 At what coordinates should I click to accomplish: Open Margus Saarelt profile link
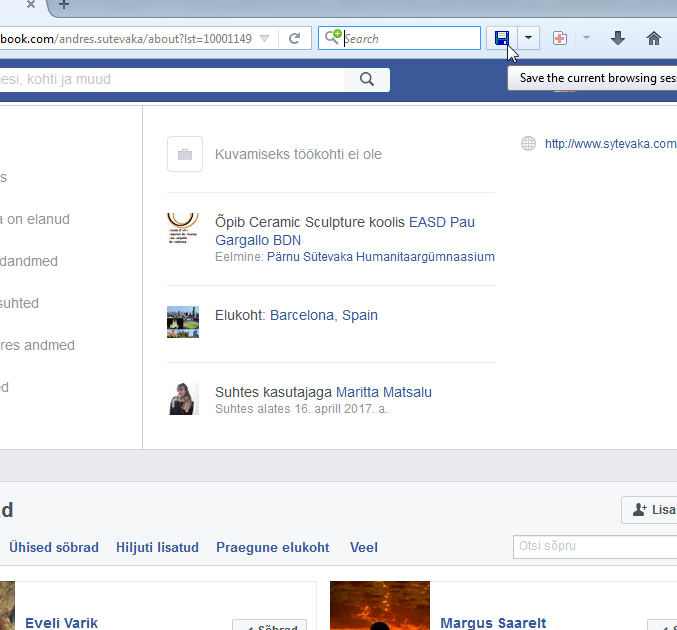point(493,623)
